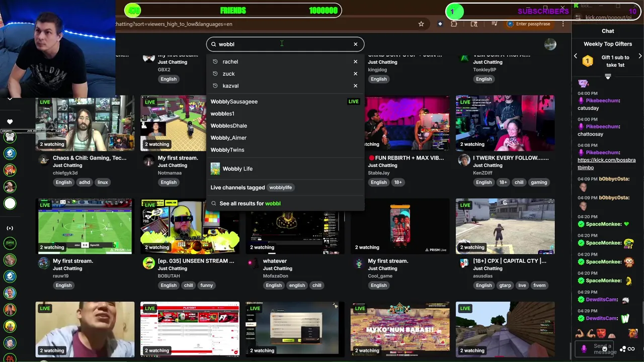Select recent search 'kazval'
The height and width of the screenshot is (362, 644).
point(230,86)
